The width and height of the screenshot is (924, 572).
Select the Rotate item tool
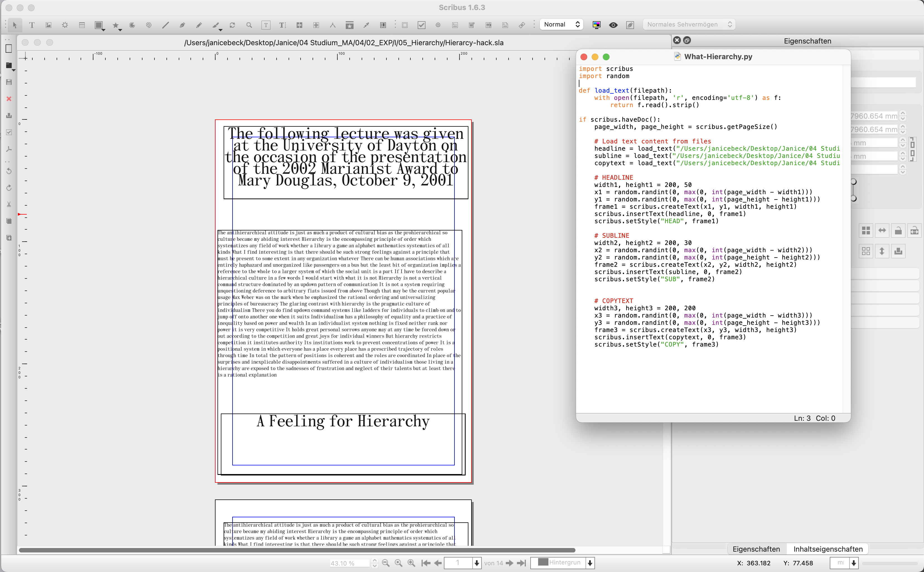click(x=233, y=25)
